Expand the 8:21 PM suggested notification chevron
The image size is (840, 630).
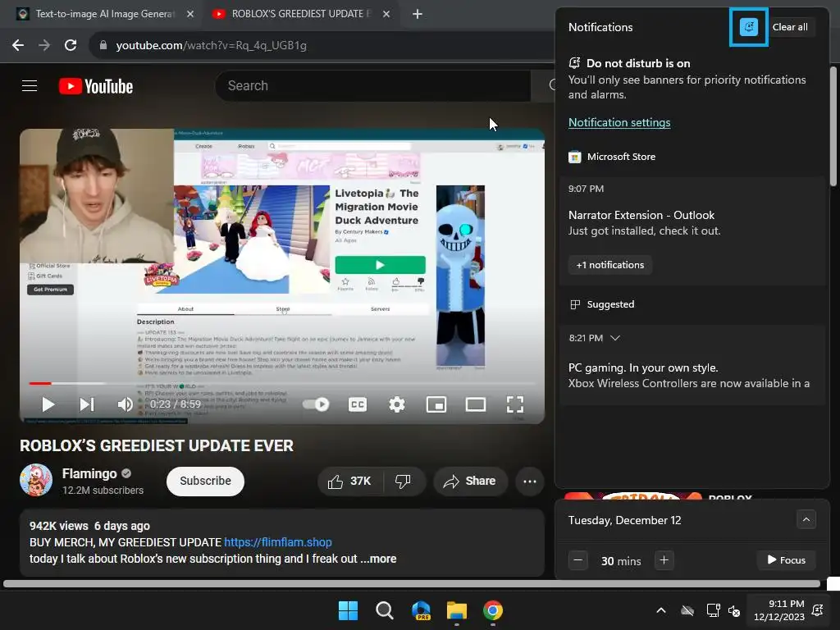[615, 338]
